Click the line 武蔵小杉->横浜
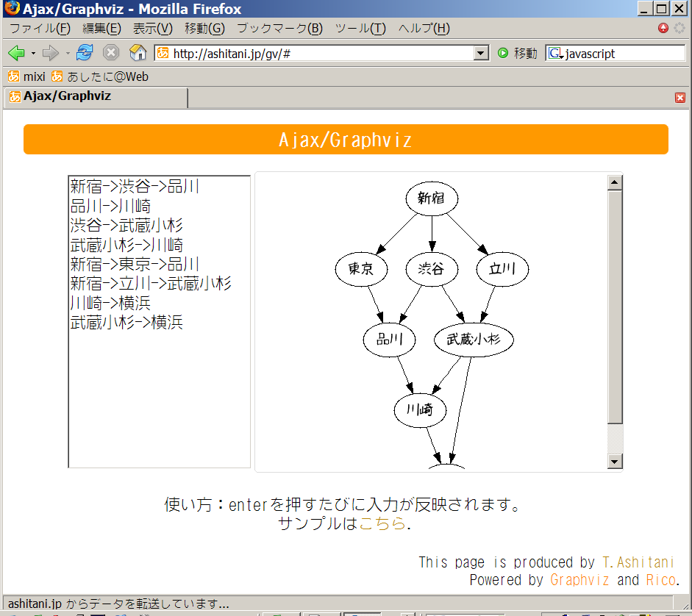The image size is (692, 616). tap(126, 322)
